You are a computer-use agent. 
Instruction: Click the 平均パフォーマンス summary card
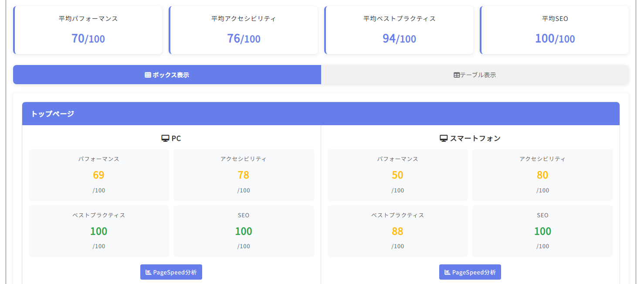click(x=88, y=30)
